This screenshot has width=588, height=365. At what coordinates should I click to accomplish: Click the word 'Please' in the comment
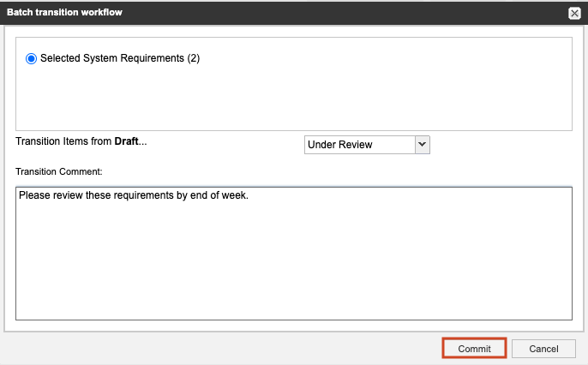pos(34,195)
